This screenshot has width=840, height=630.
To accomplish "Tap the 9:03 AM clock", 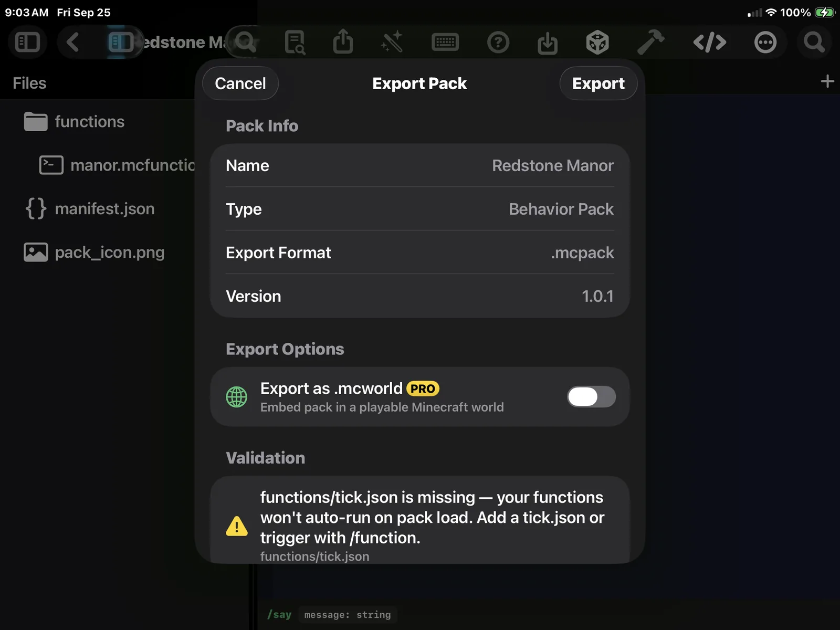I will pyautogui.click(x=27, y=13).
